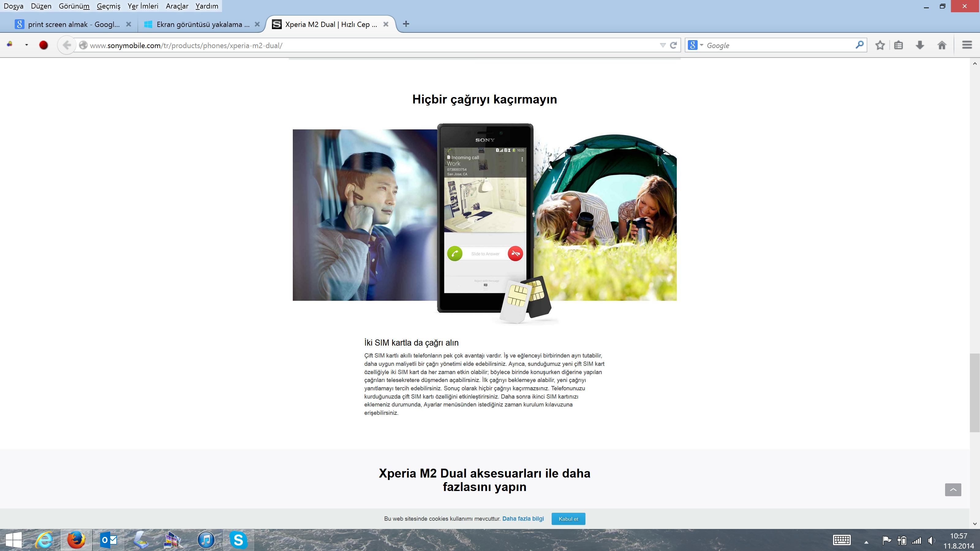Screen dimensions: 980x551
Task: Click the battery power tray icon
Action: (902, 540)
